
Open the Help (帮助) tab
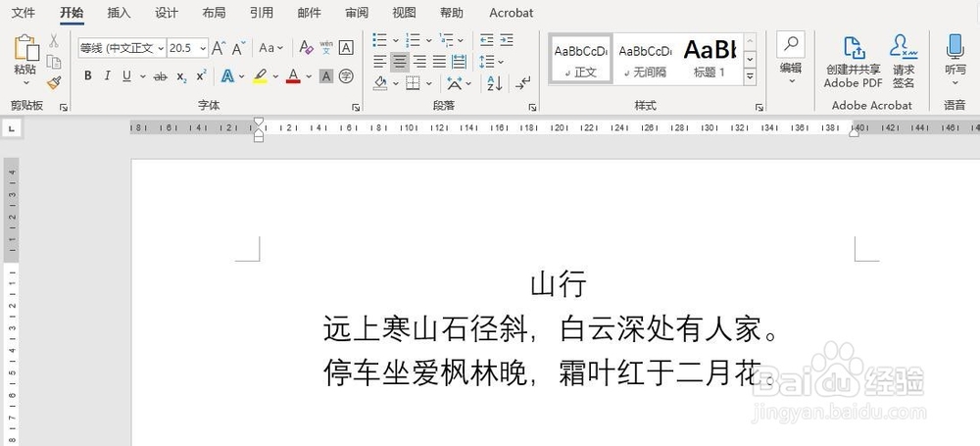(451, 13)
